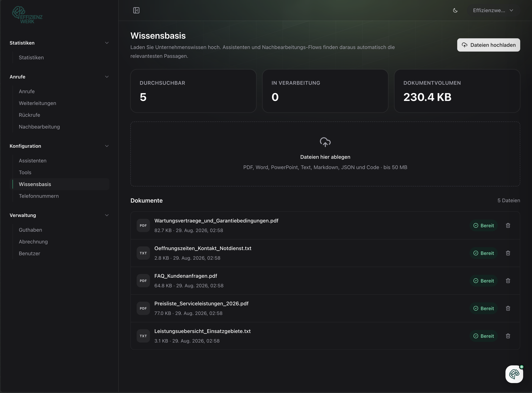Remove Preisliste_Serviceleistungen_2026.pdf via trash icon
This screenshot has width=532, height=393.
tap(508, 308)
